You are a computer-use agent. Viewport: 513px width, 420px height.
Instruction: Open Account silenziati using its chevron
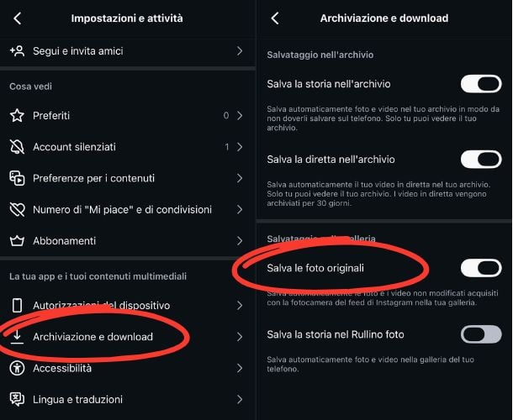(x=240, y=147)
